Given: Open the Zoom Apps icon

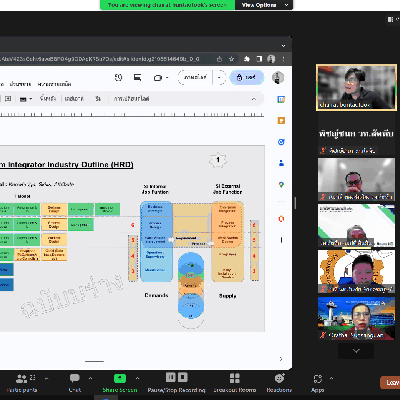Looking at the screenshot, I should coord(318,383).
